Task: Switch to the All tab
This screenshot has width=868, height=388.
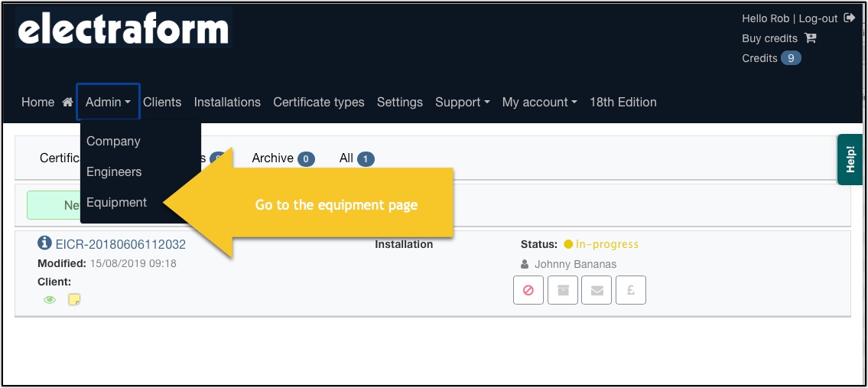Action: 356,158
